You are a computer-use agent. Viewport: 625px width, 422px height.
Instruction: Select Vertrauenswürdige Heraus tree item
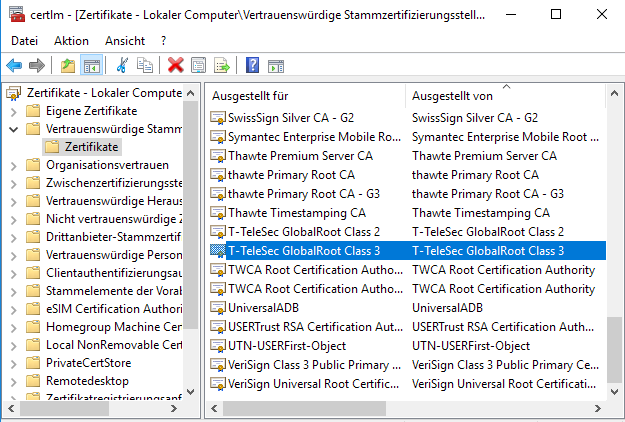pos(114,201)
